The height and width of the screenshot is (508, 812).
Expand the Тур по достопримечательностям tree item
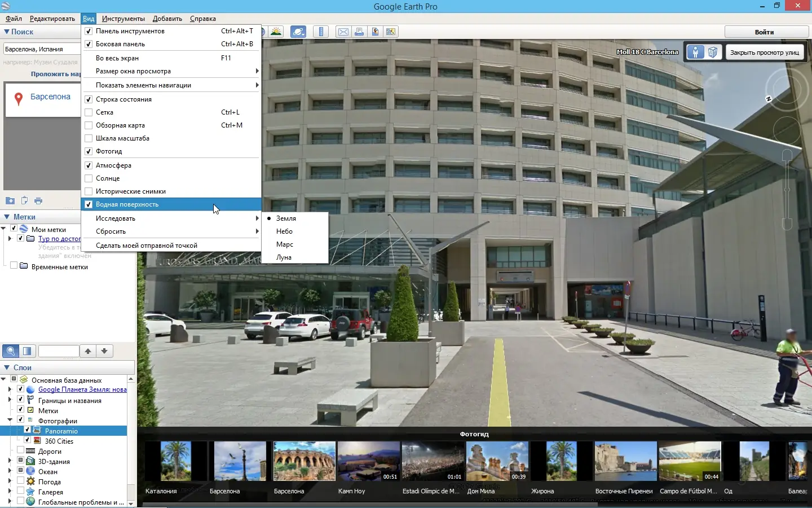10,238
